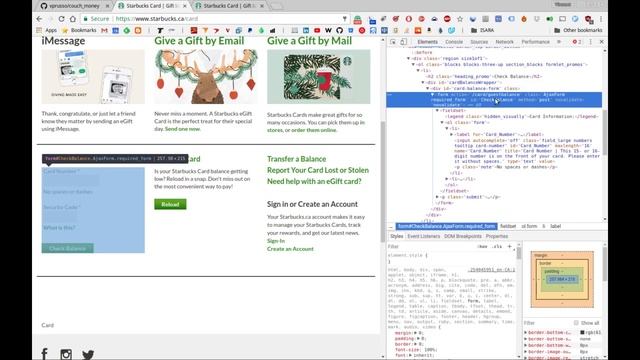Open the GitHub bookmark icon
Viewport: 640px width, 360px height.
[339, 30]
